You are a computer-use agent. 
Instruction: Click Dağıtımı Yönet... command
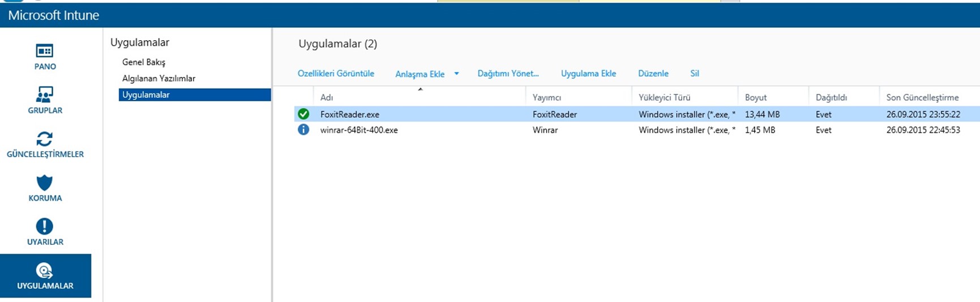(x=508, y=74)
